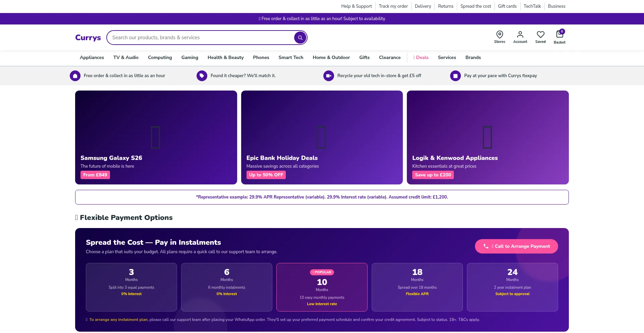Select the popular 10 Months plan
Screen dimensions: 644x333
[x=322, y=287]
